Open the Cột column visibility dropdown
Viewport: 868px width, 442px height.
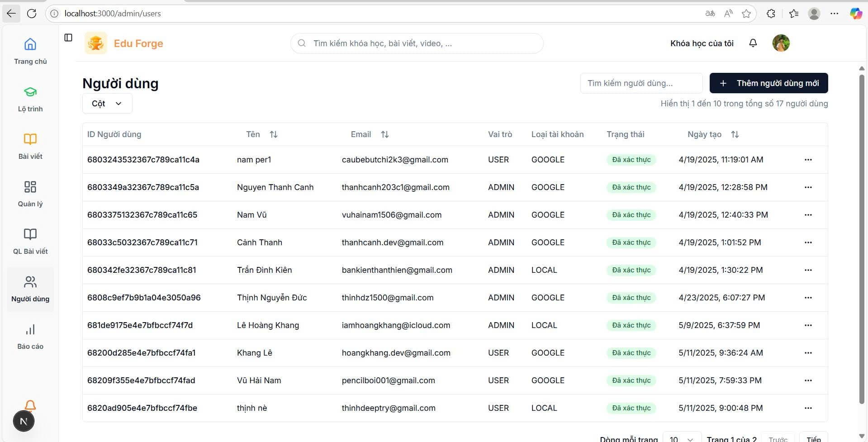coord(107,104)
